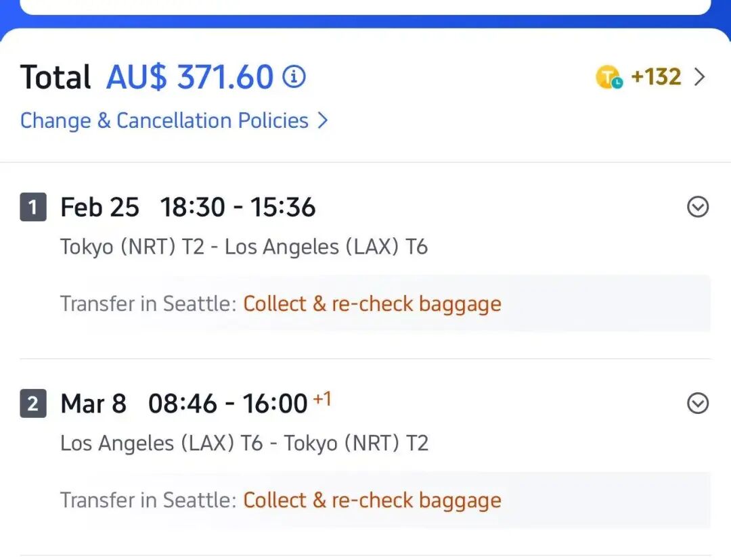The width and height of the screenshot is (731, 560).
Task: Tap the gold Trip Coins icon
Action: coord(608,78)
